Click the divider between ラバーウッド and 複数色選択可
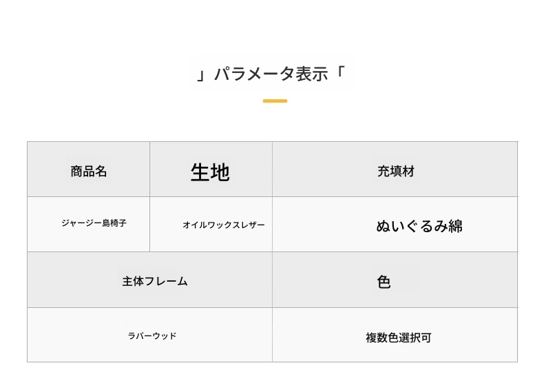 (272, 335)
